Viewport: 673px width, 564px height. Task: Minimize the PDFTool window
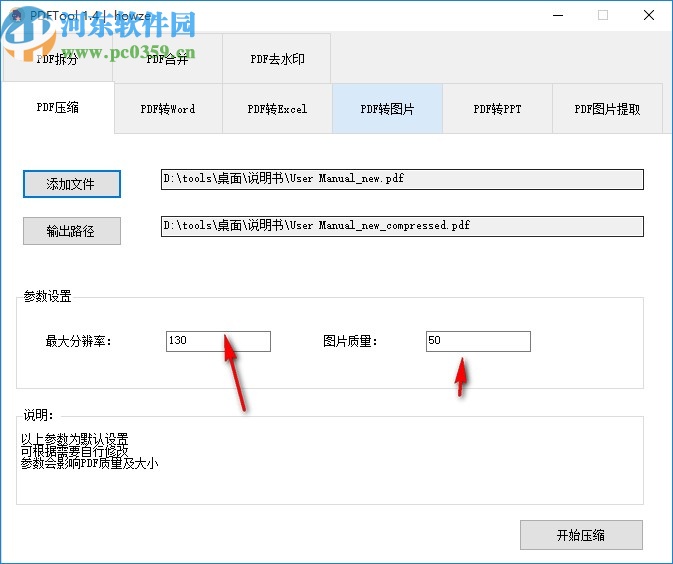pyautogui.click(x=558, y=15)
